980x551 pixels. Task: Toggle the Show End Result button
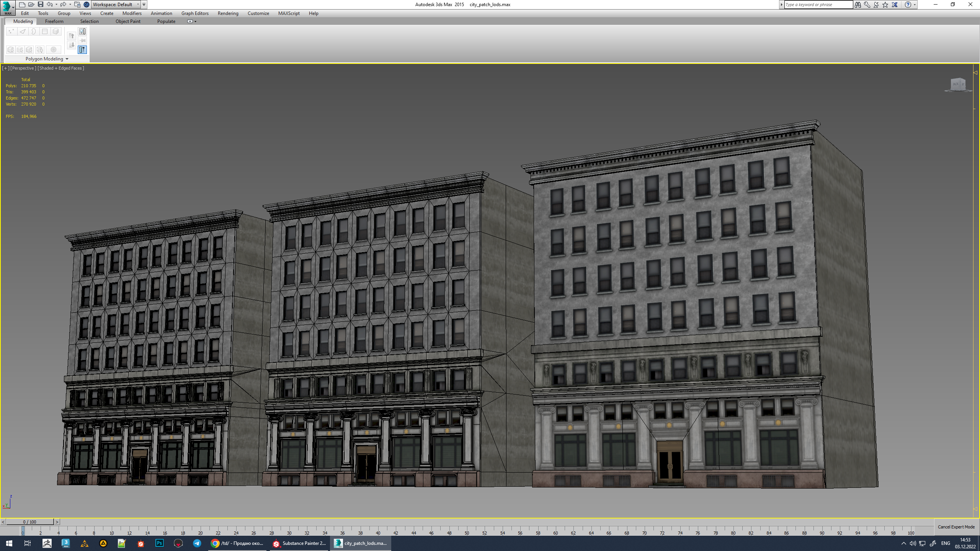click(x=82, y=50)
